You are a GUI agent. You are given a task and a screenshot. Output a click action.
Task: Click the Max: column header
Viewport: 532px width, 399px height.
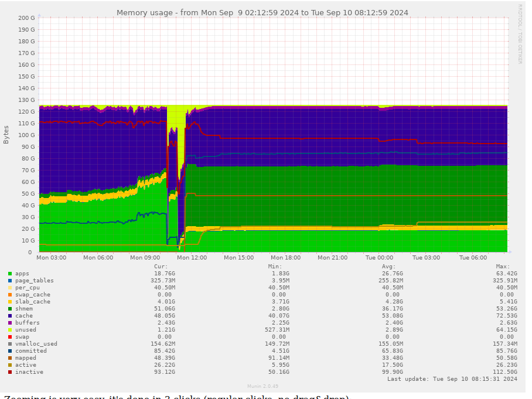(503, 267)
